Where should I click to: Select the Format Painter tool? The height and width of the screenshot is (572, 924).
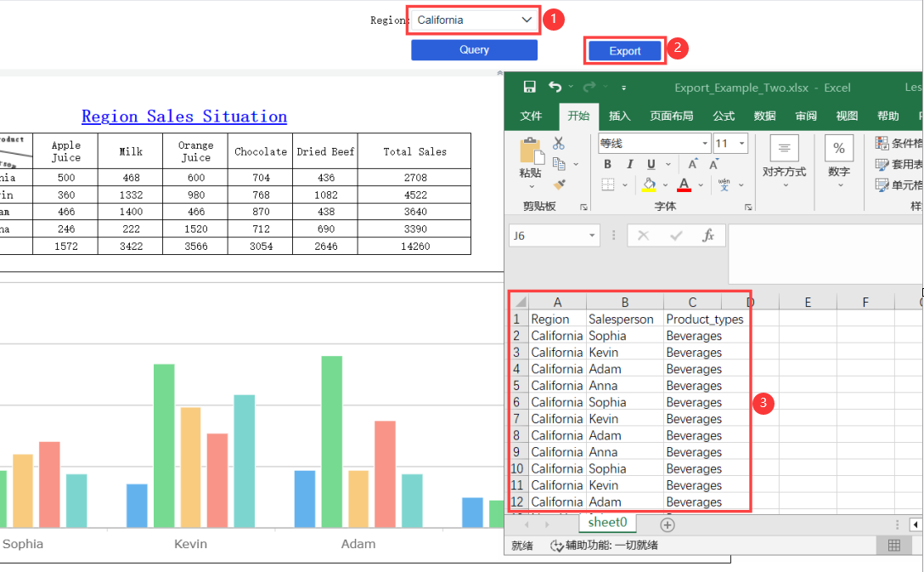pyautogui.click(x=559, y=184)
